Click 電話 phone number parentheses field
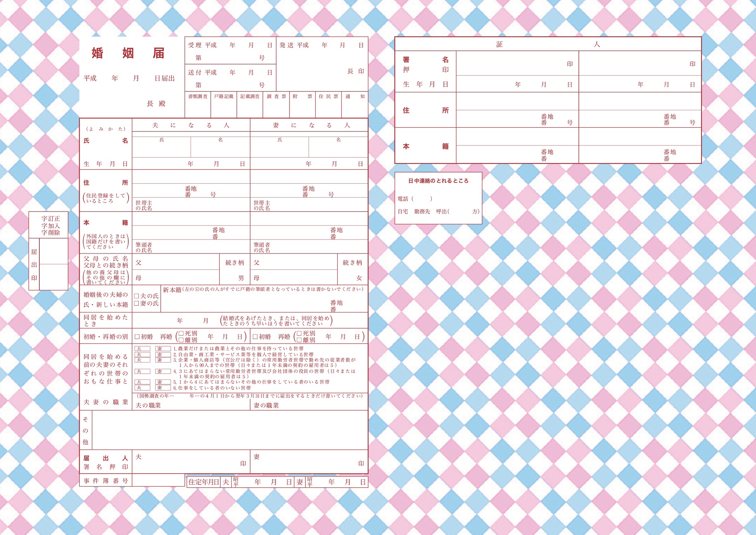 pyautogui.click(x=422, y=199)
